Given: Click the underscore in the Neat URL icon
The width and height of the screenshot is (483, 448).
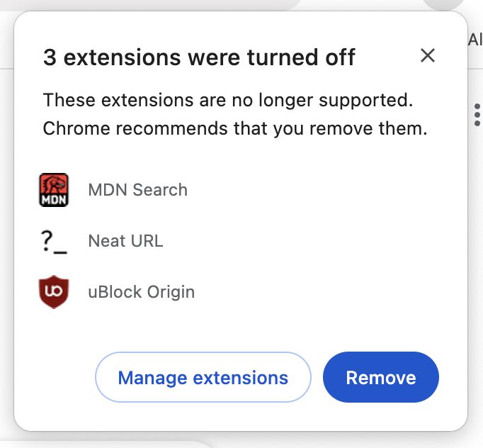Looking at the screenshot, I should coord(60,253).
